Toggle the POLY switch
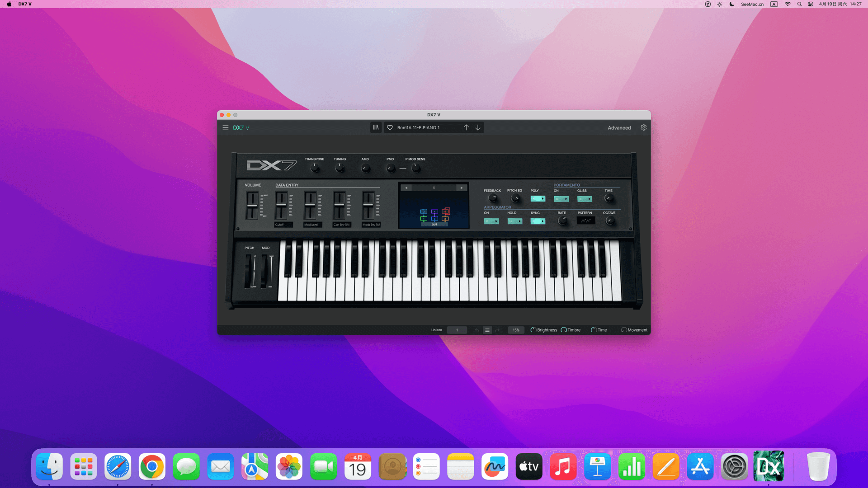Screen dimensions: 868x488 (538, 199)
